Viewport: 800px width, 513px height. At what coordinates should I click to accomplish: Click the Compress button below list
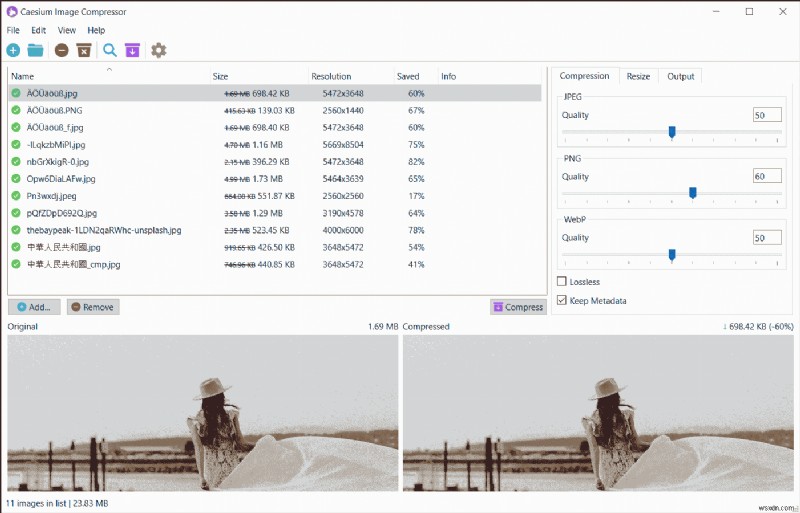(x=518, y=307)
